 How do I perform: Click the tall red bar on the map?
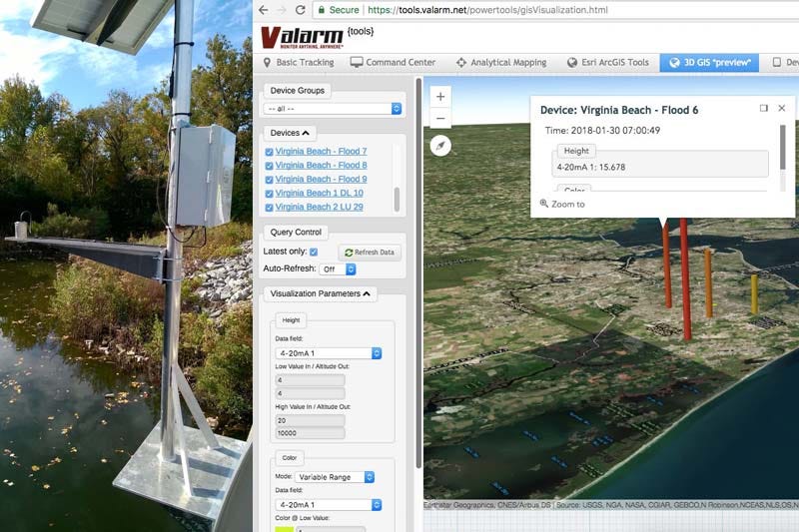[685, 279]
